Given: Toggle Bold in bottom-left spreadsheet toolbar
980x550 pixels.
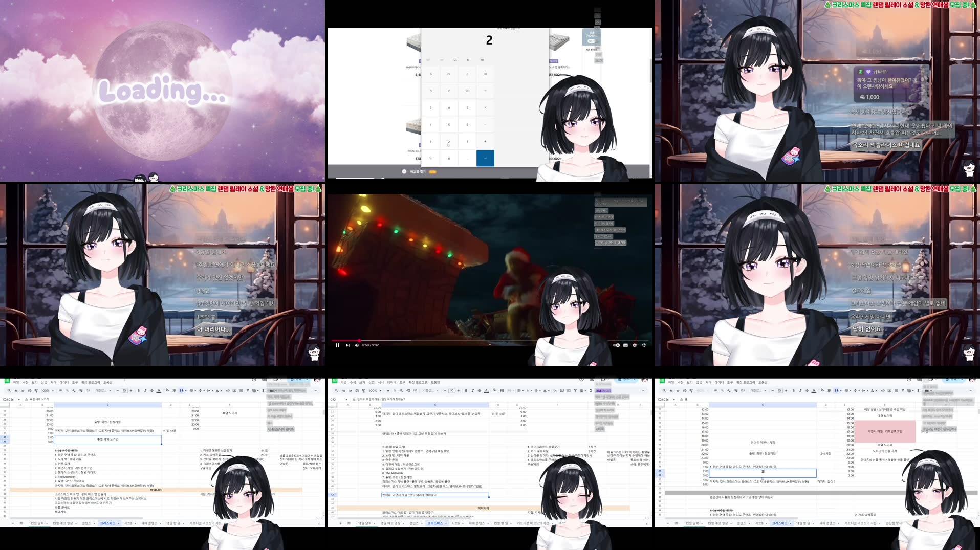Looking at the screenshot, I should coord(138,391).
